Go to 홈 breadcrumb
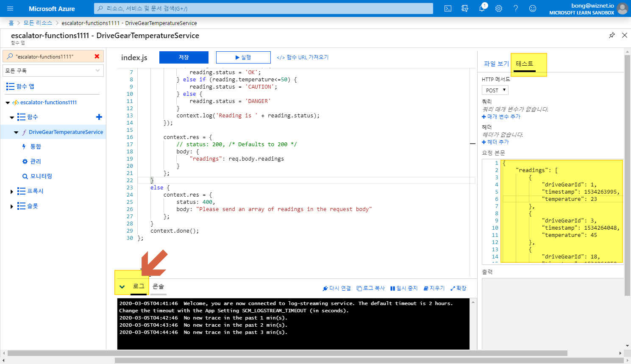The height and width of the screenshot is (364, 631). 11,23
